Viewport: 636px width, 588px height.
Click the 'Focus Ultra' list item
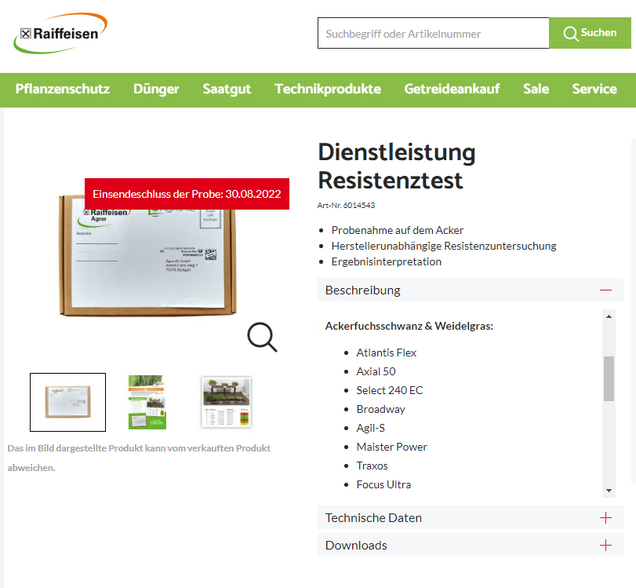[x=383, y=485]
